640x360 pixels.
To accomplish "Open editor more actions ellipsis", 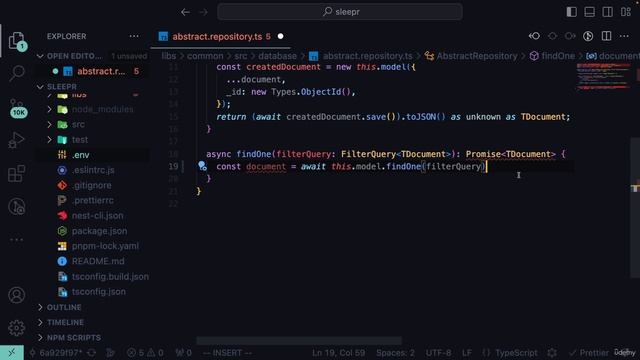I will tap(624, 36).
